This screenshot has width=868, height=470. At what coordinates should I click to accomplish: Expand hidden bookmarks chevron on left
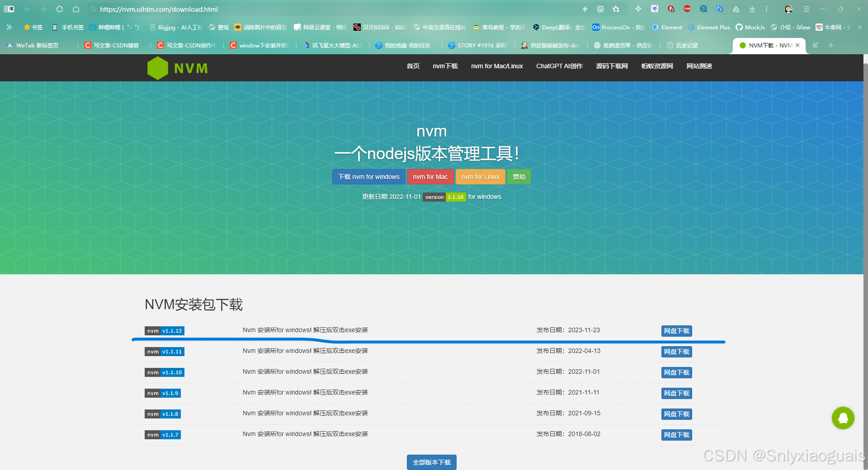tap(9, 27)
